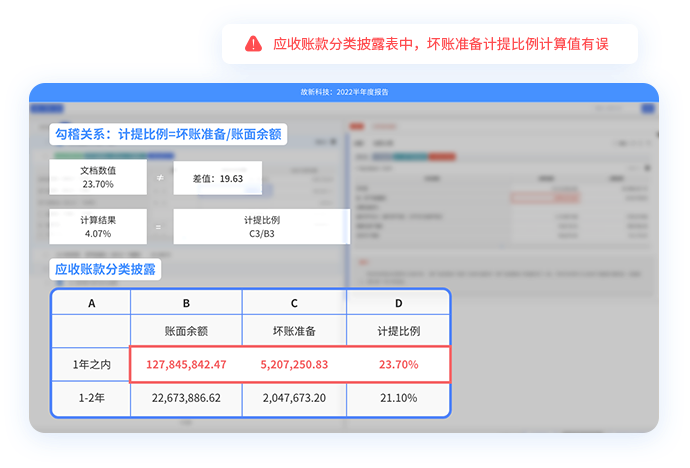
Task: Click the 应收账款分类披露 section label
Action: pyautogui.click(x=106, y=270)
